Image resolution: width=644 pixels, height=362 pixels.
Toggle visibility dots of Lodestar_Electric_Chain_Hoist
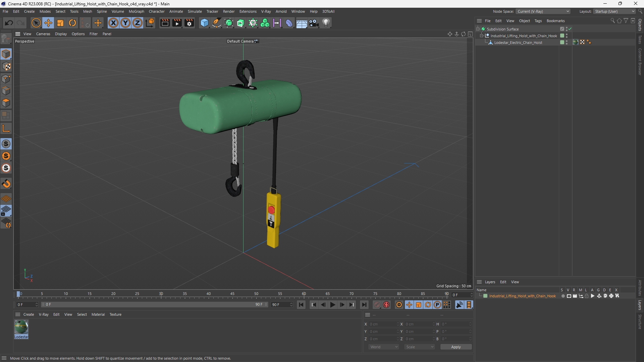click(x=567, y=43)
